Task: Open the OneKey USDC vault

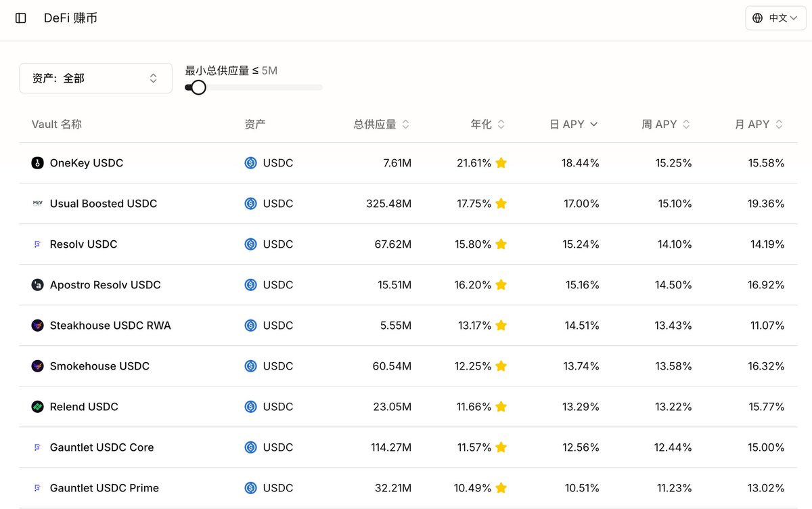Action: (x=87, y=163)
